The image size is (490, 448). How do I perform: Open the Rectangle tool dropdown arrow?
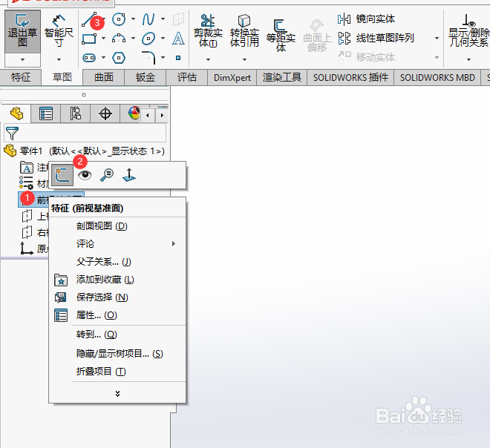pyautogui.click(x=103, y=39)
